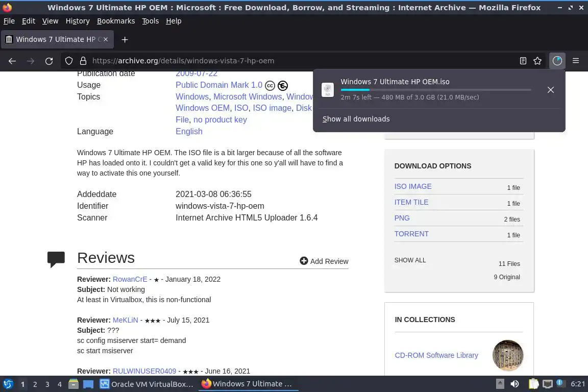Screen dimensions: 588x392
Task: Switch to workspace 2 on taskbar
Action: click(35, 384)
